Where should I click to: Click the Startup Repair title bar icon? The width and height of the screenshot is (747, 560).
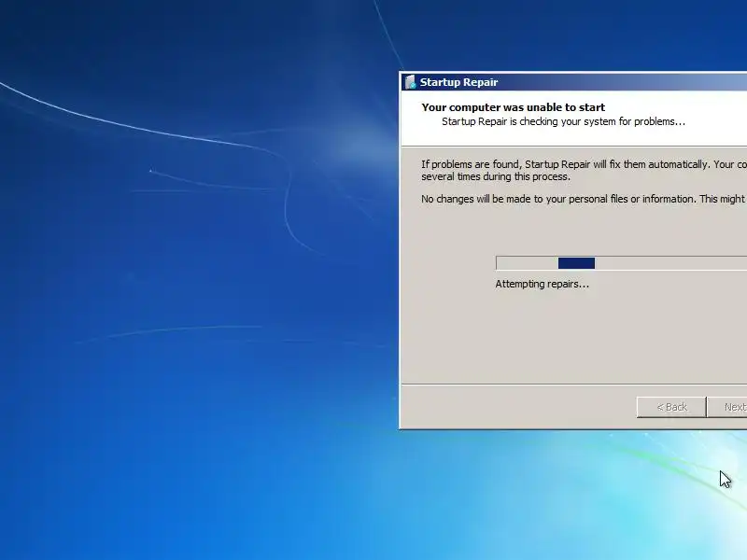(410, 82)
